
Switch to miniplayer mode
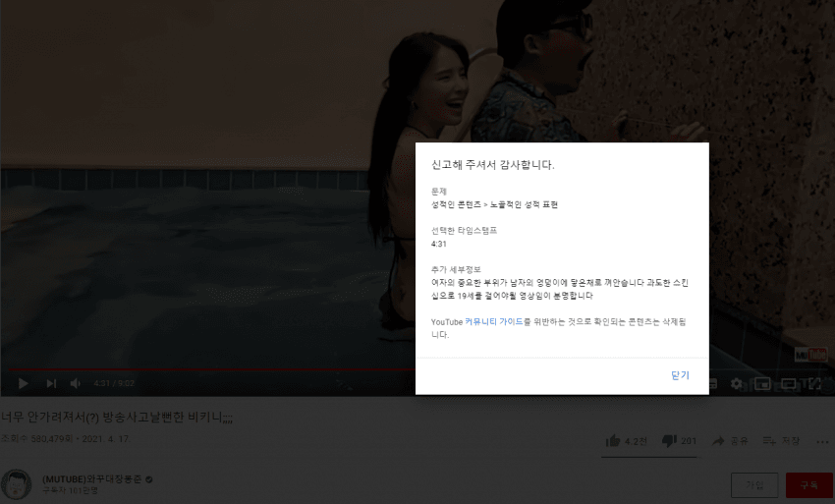(762, 383)
